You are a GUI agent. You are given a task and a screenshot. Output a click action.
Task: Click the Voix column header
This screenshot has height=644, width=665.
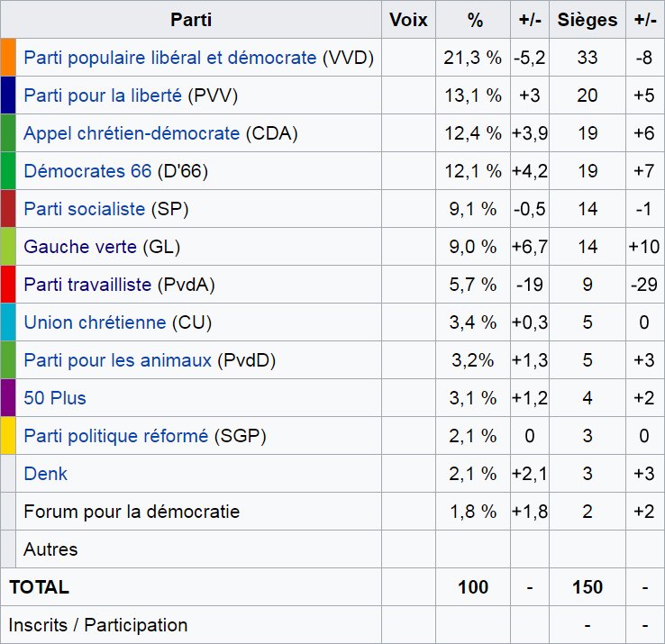(408, 20)
